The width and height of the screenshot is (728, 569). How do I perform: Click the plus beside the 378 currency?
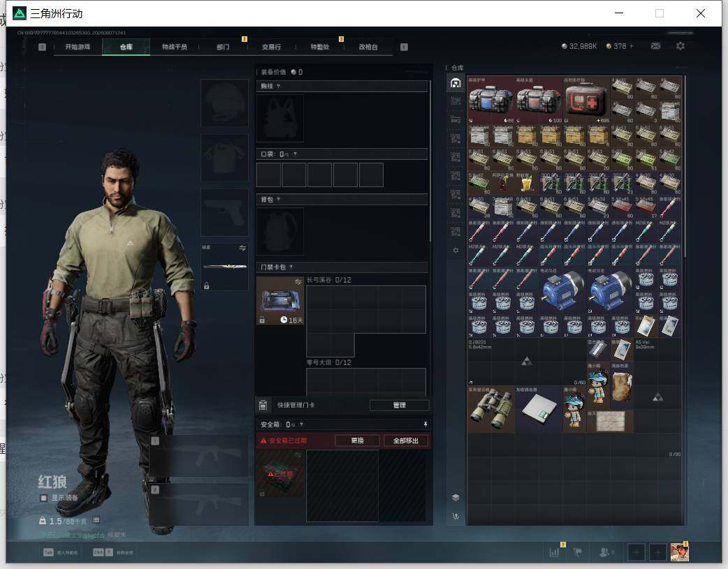pyautogui.click(x=631, y=46)
